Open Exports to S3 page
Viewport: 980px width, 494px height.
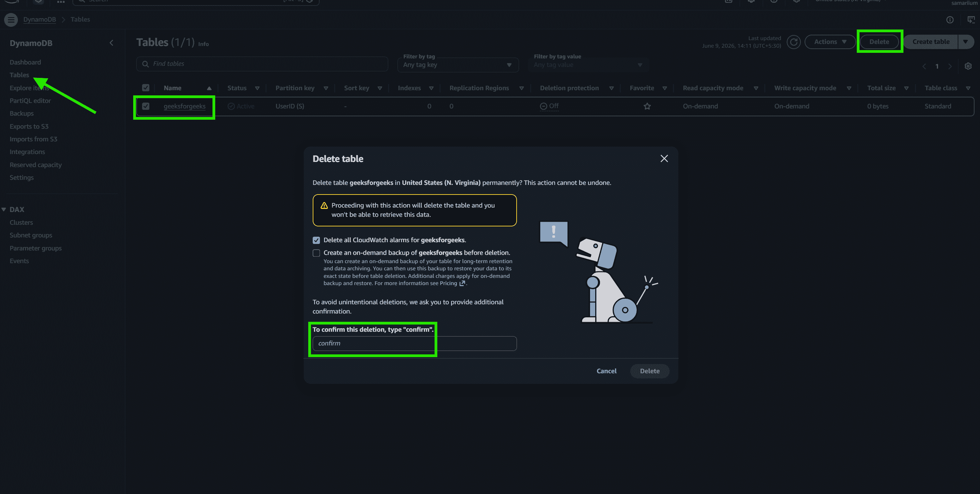pyautogui.click(x=29, y=126)
